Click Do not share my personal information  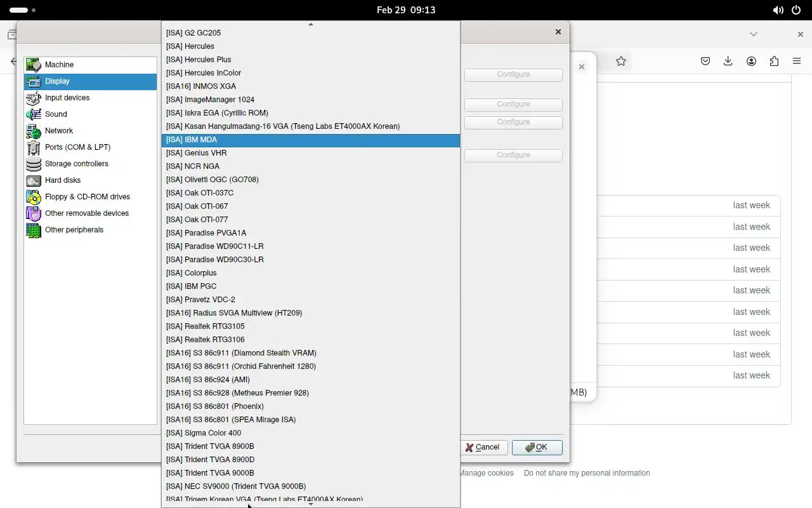click(x=587, y=473)
